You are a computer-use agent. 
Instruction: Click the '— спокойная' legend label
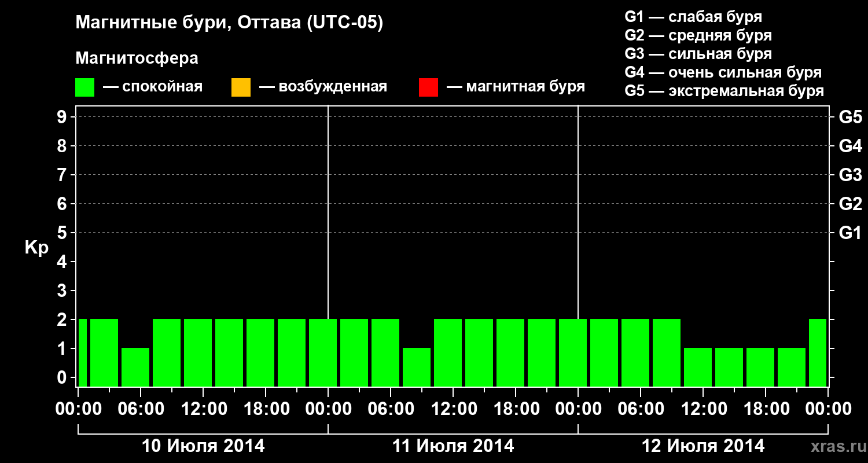click(153, 87)
